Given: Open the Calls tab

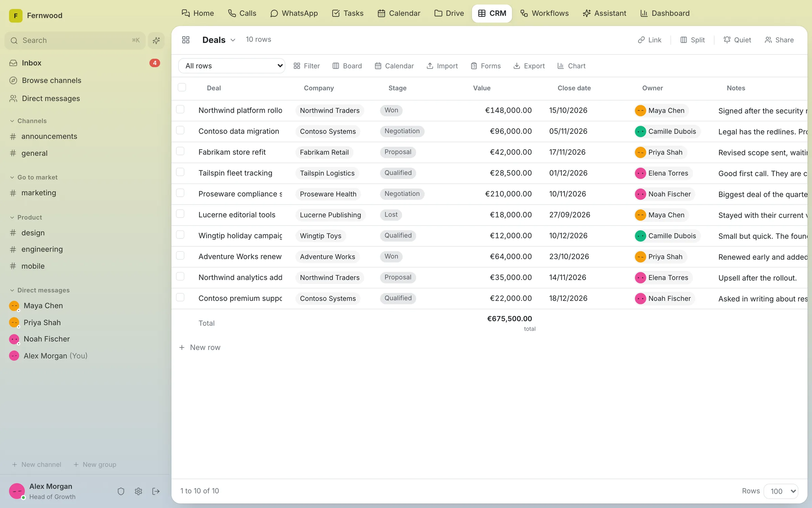Looking at the screenshot, I should 242,14.
